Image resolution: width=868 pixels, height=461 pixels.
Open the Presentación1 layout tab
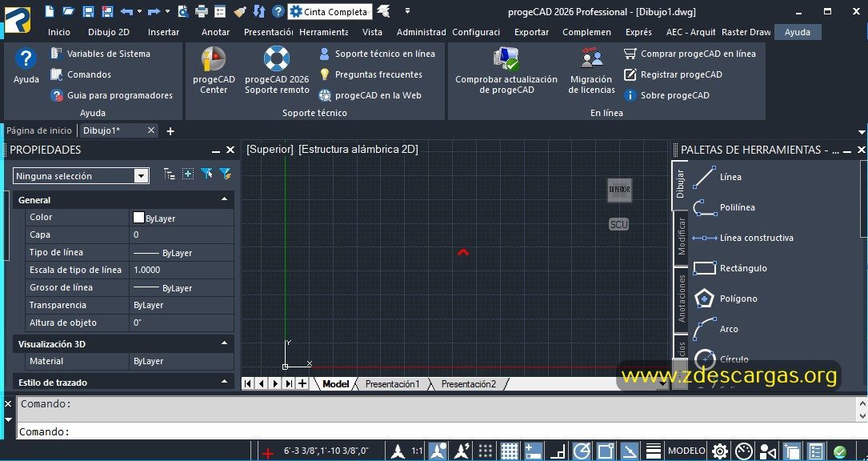pyautogui.click(x=392, y=384)
